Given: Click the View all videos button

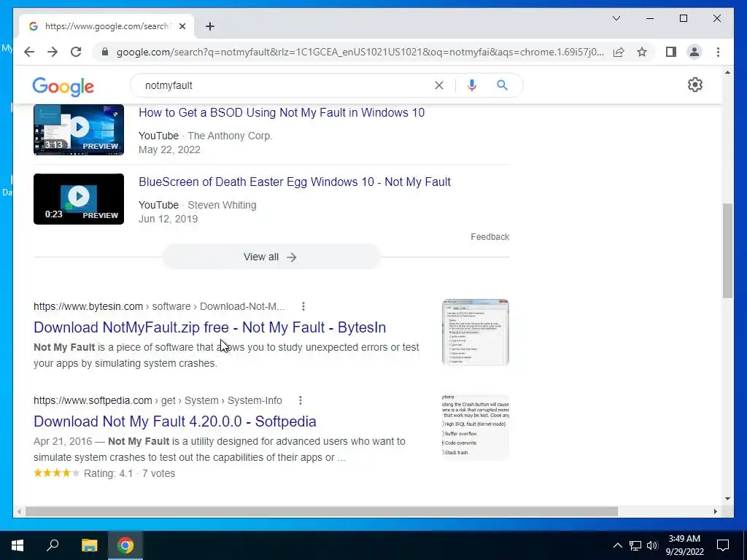Looking at the screenshot, I should 271,257.
